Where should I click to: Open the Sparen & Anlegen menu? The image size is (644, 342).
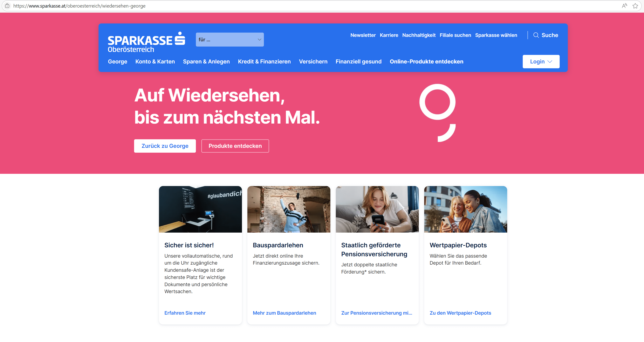[x=206, y=62]
